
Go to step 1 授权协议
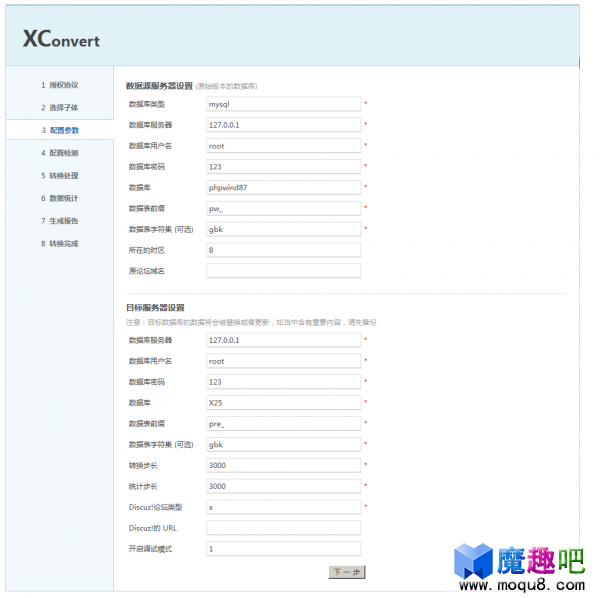(x=60, y=85)
